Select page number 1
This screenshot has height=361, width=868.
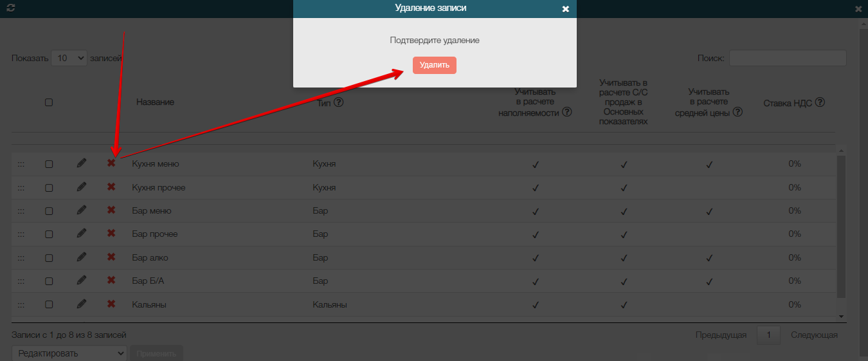click(768, 335)
